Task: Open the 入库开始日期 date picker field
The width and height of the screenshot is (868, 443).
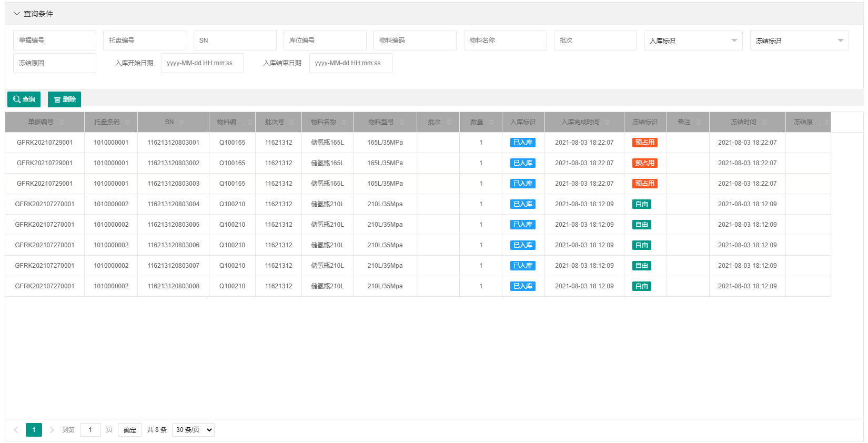Action: coord(203,63)
